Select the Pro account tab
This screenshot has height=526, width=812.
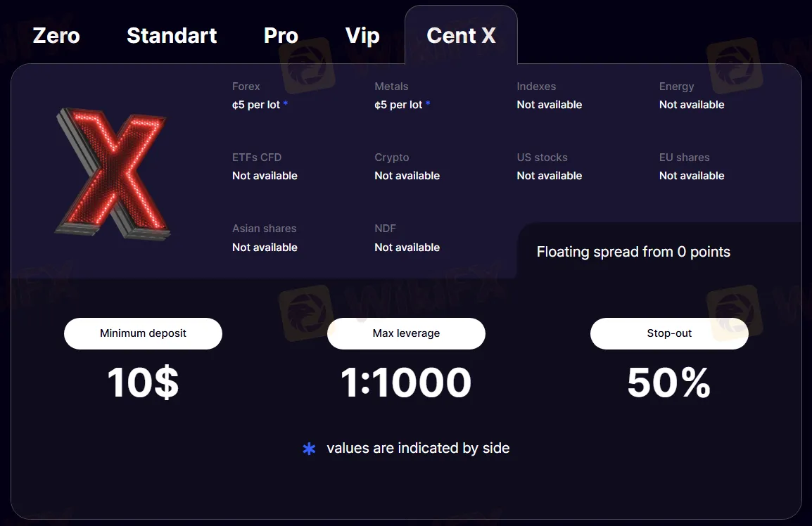[x=281, y=36]
